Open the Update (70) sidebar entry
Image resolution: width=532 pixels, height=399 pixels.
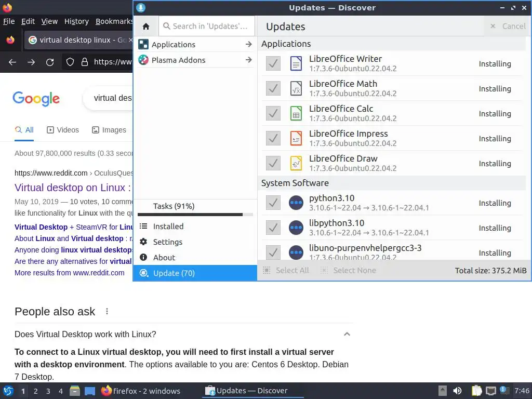click(195, 273)
